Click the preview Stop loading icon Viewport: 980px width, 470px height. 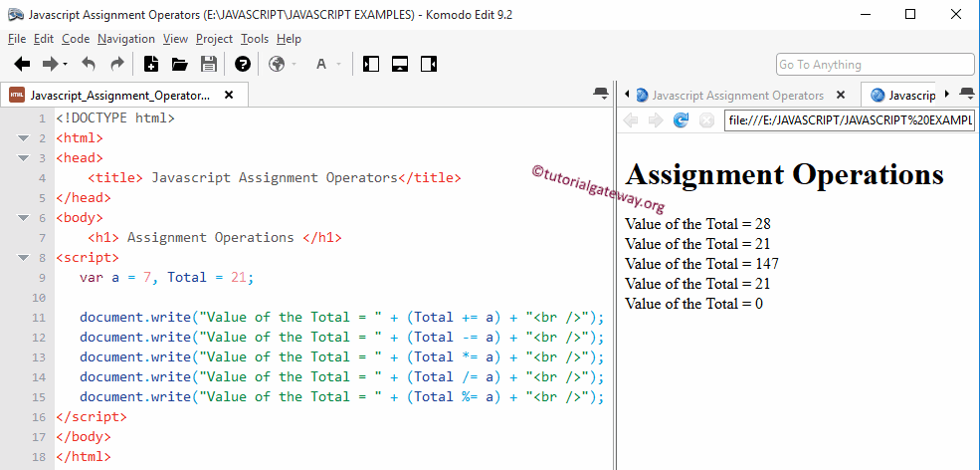click(706, 120)
